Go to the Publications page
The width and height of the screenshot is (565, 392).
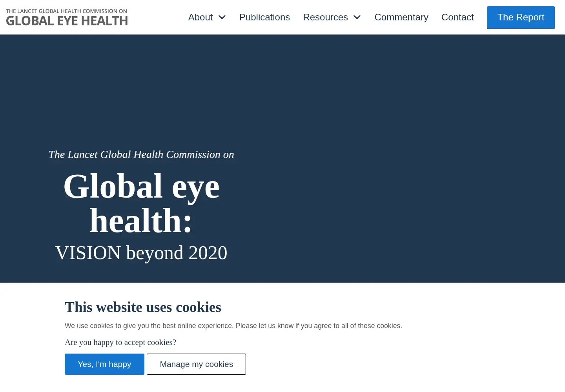tap(264, 17)
